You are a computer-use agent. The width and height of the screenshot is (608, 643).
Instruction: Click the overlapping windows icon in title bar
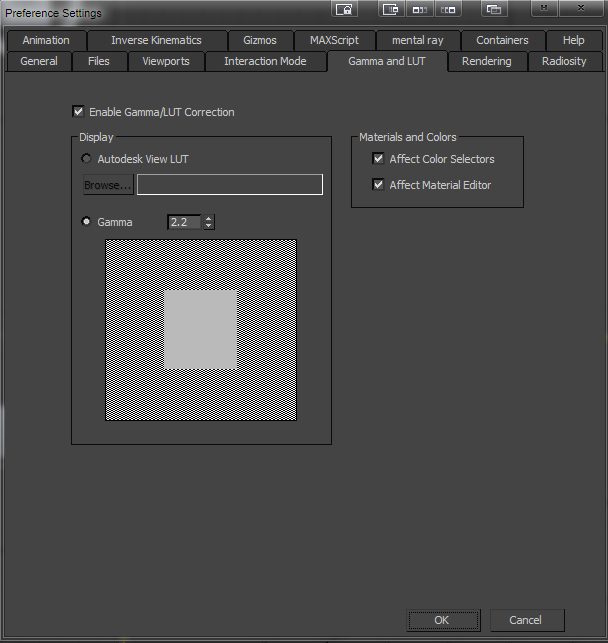pos(494,9)
